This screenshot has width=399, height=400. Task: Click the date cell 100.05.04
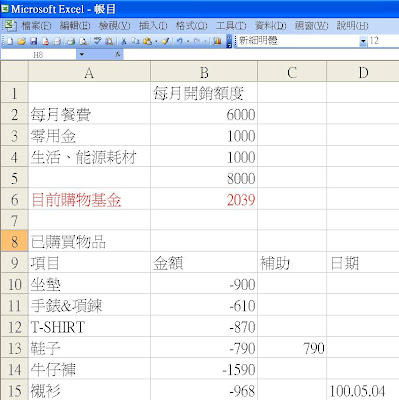coord(363,390)
